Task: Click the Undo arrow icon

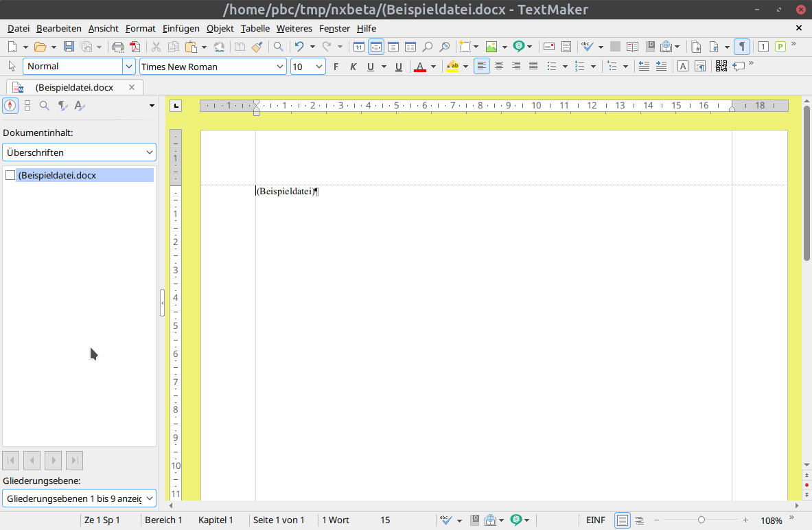Action: (299, 47)
